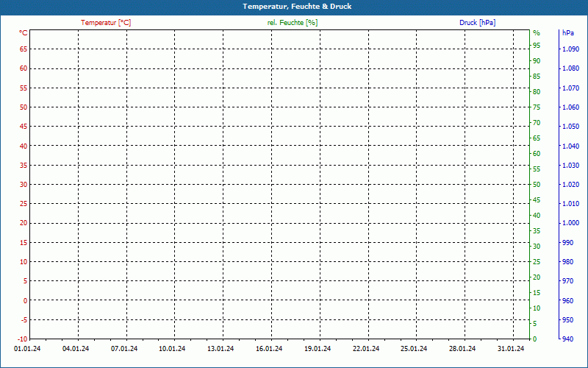
Task: Click the date label '28.01.24'
Action: click(x=462, y=349)
